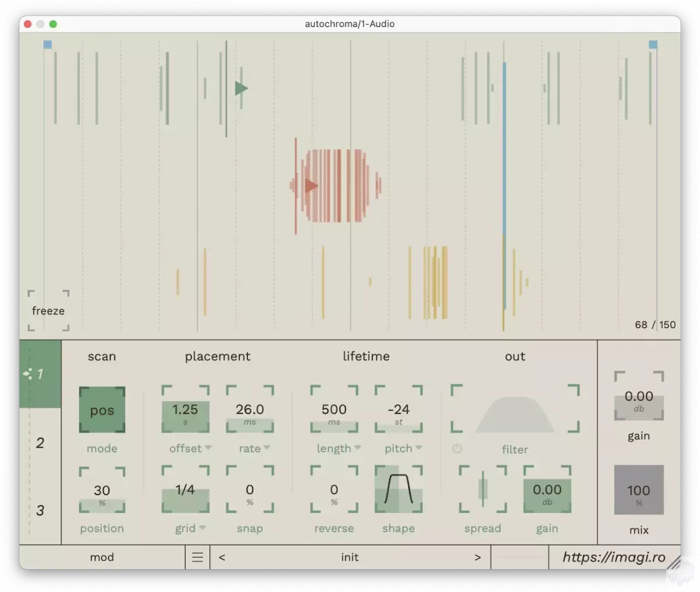Viewport: 700px width, 592px height.
Task: Click the 68 / 150 grain counter
Action: coord(655,325)
